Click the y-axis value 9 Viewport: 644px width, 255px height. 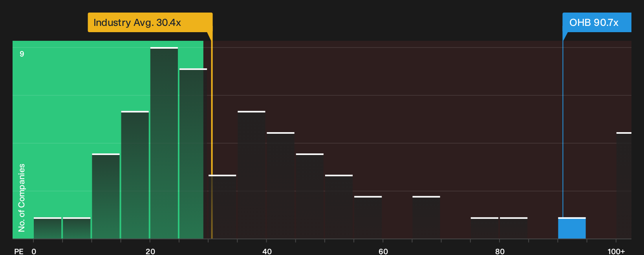coord(22,54)
